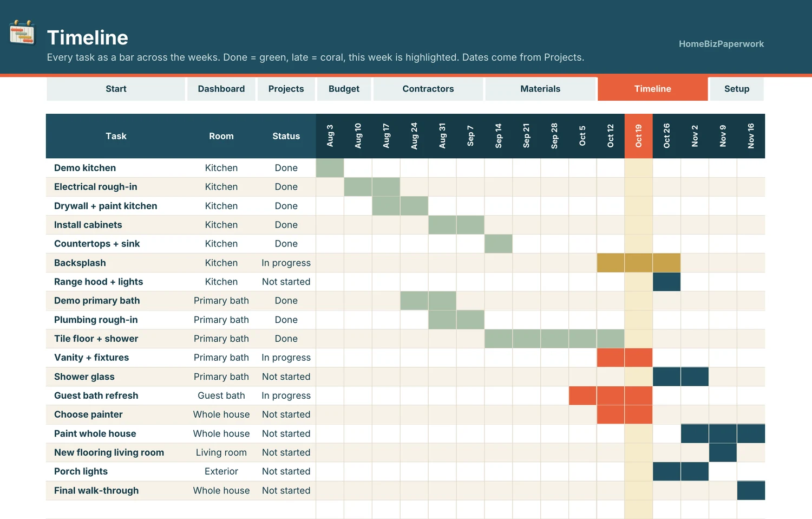Screen dimensions: 812x519
Task: Click the Status column header
Action: (x=286, y=136)
